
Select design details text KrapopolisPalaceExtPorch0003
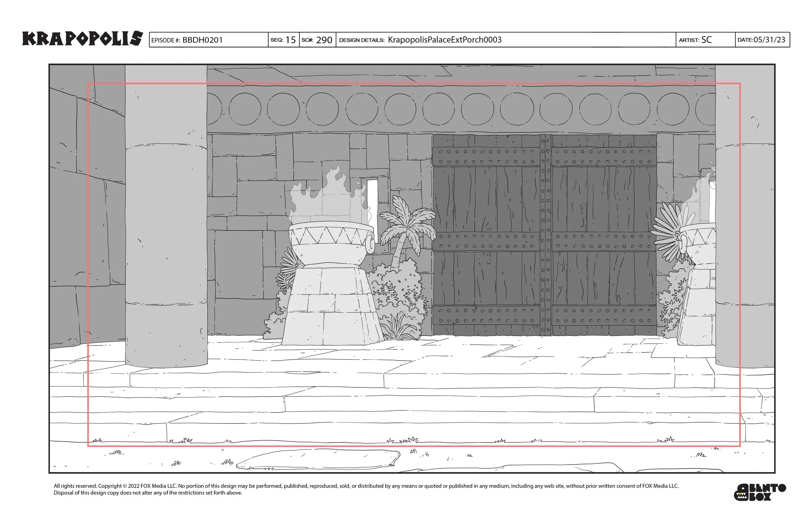pyautogui.click(x=444, y=40)
